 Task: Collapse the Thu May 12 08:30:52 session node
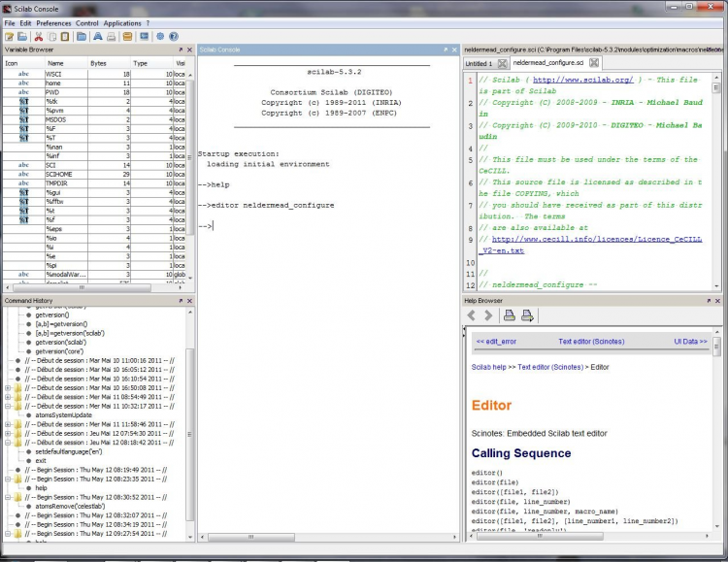coord(8,497)
